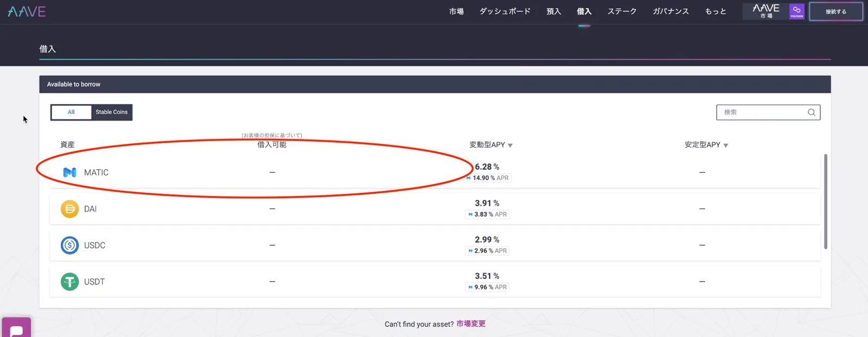The width and height of the screenshot is (868, 337).
Task: Open the ステーク nav item
Action: pos(622,11)
